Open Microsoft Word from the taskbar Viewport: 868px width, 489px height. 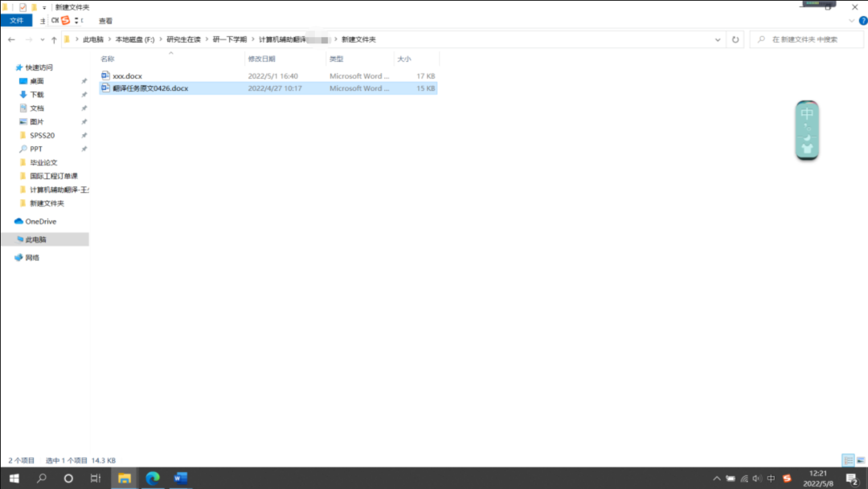pos(180,479)
